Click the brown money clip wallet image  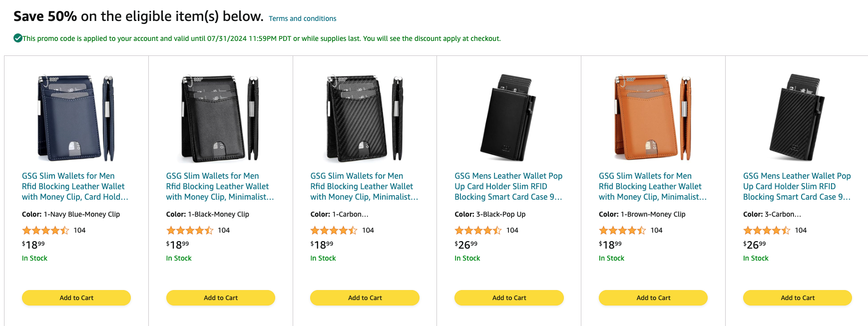(653, 118)
